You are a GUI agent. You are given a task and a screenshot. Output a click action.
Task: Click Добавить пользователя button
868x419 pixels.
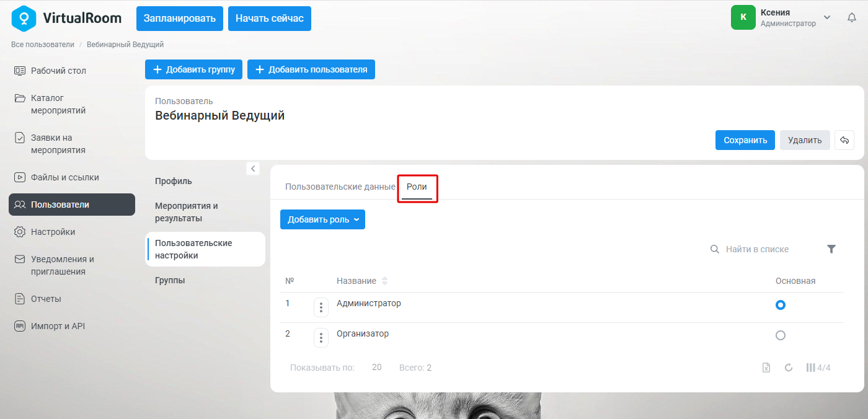(x=311, y=69)
